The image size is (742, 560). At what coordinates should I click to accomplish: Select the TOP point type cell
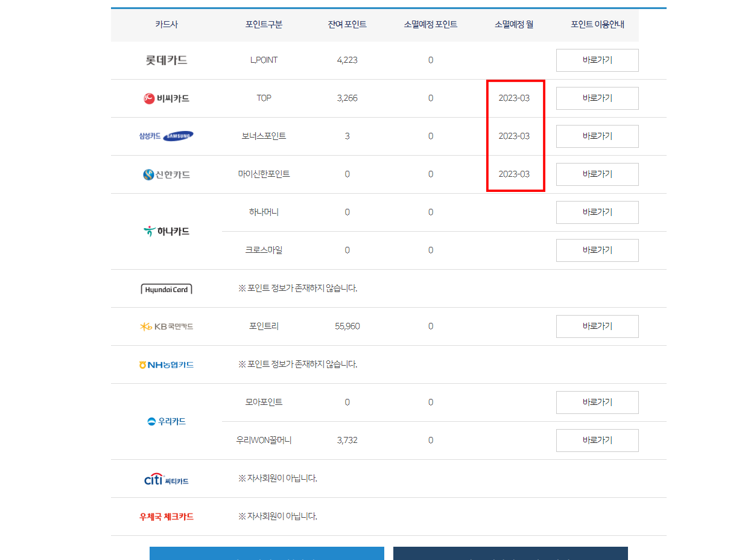tap(264, 98)
